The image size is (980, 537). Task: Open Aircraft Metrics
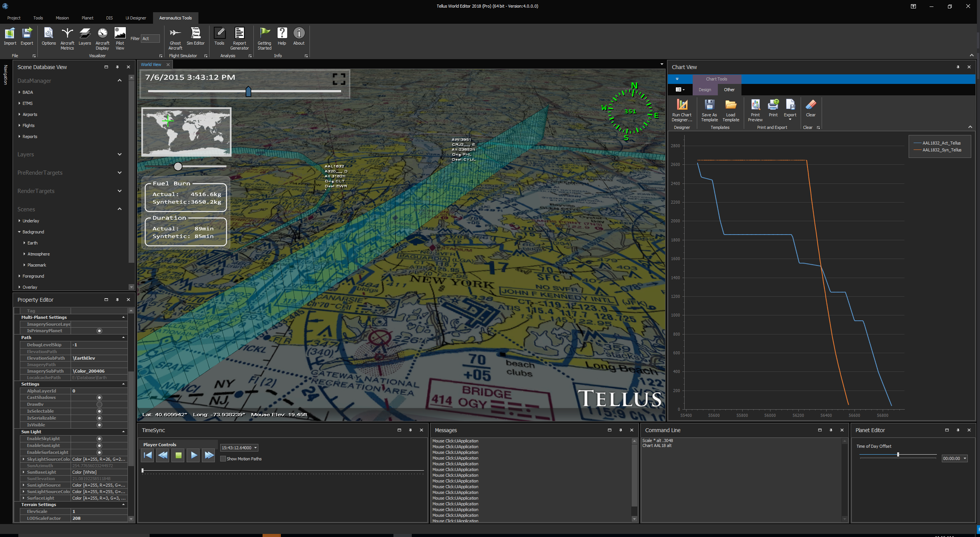(x=67, y=39)
